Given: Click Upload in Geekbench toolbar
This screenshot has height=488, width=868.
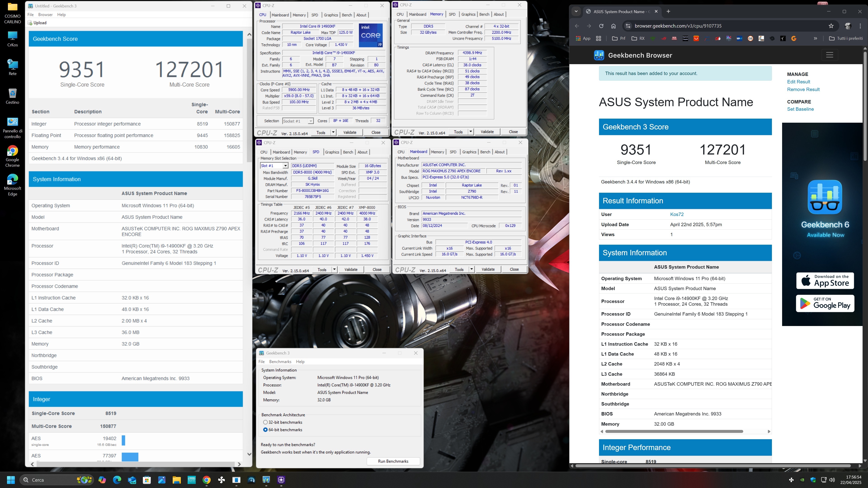Looking at the screenshot, I should click(37, 23).
